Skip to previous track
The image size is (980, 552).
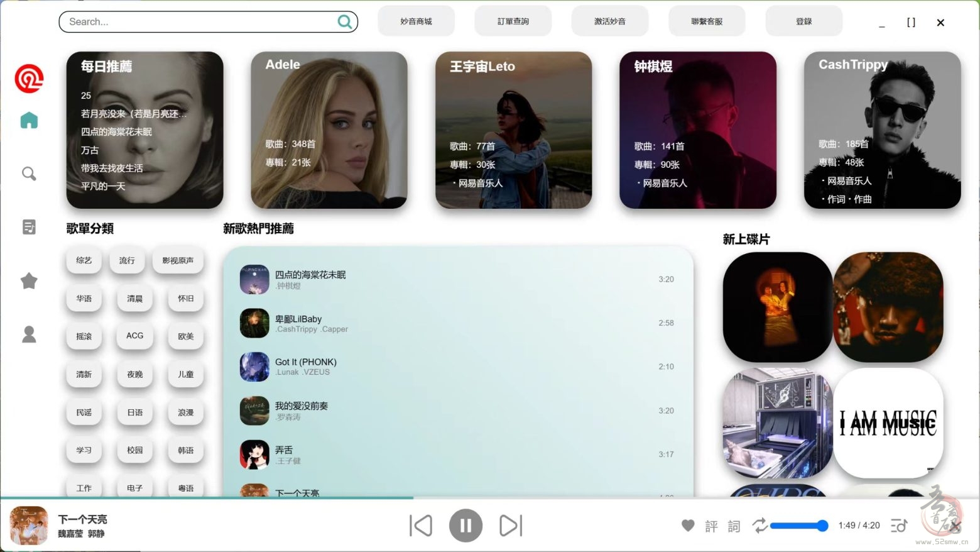point(420,526)
